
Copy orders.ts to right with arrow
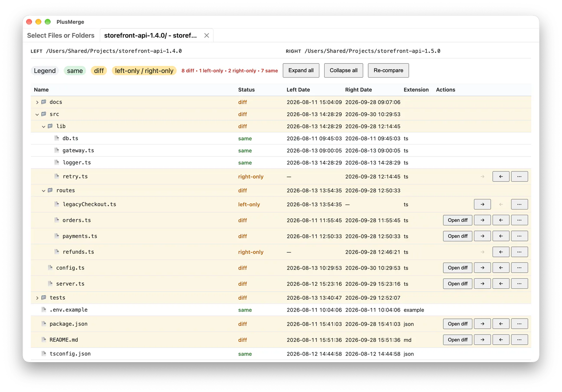pyautogui.click(x=482, y=220)
